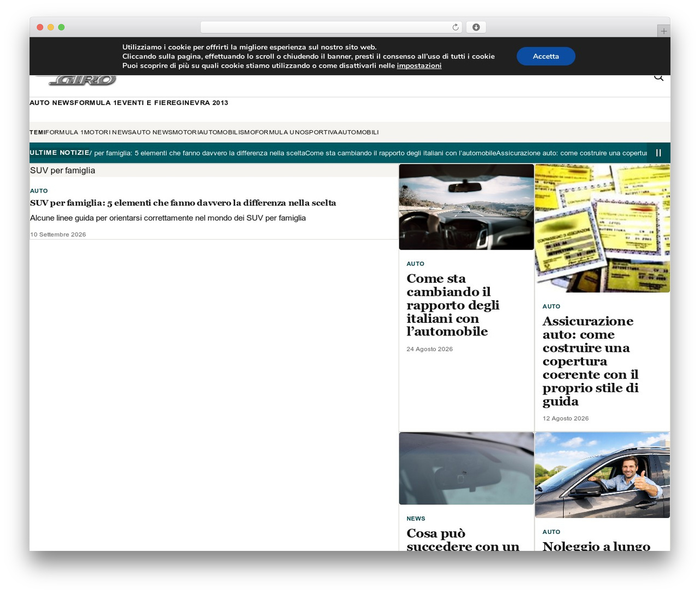700x593 pixels.
Task: Click 'Alcune linee guida per orientarsi' excerpt text
Action: pyautogui.click(x=168, y=218)
